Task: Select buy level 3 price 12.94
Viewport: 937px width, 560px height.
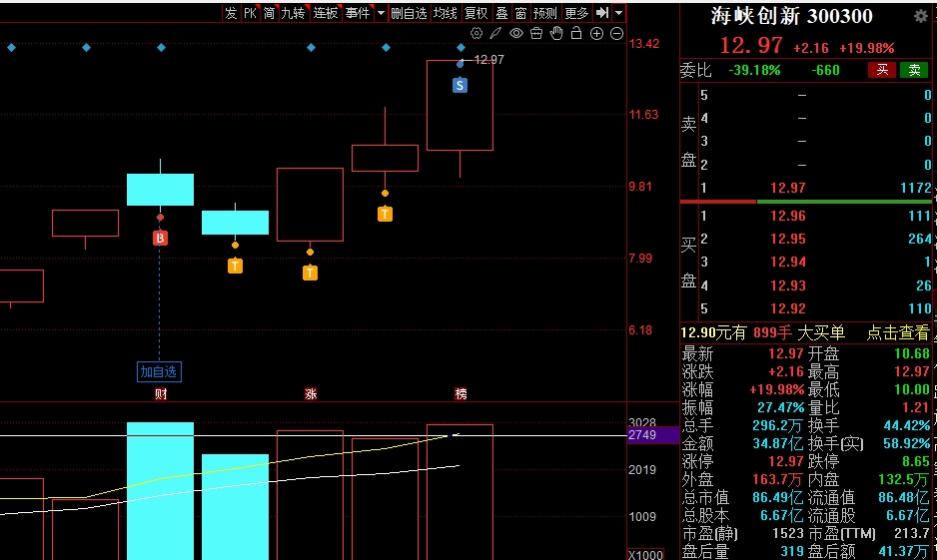Action: (x=787, y=262)
